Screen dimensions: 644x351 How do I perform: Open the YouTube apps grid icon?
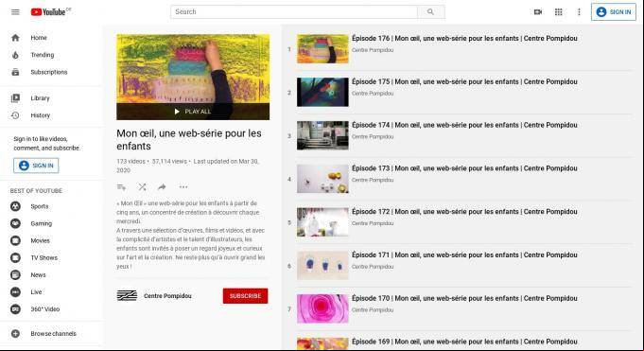tap(558, 12)
